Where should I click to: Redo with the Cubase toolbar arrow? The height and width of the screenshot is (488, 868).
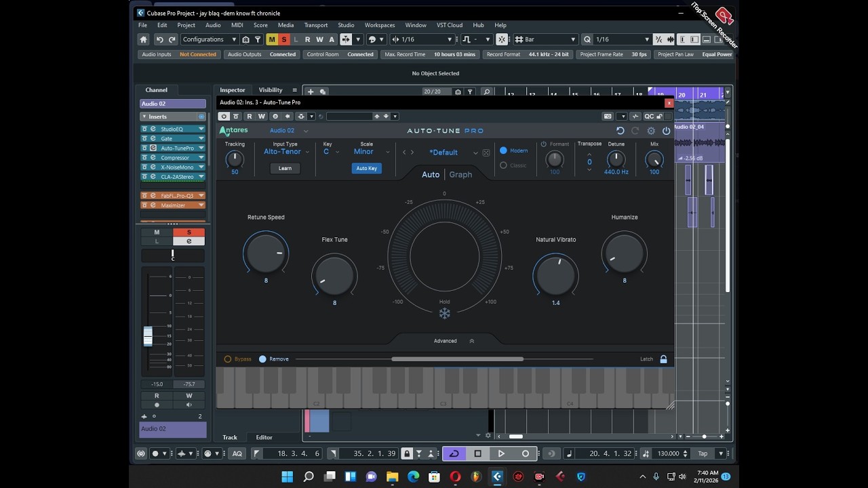point(172,39)
